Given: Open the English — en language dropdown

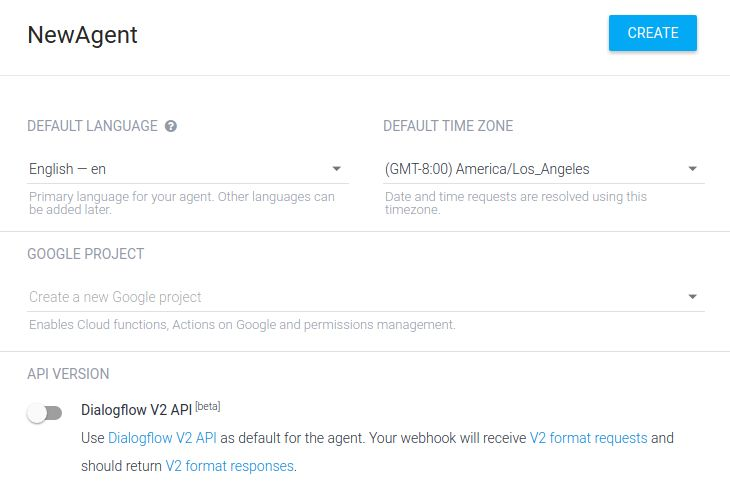Looking at the screenshot, I should click(x=188, y=169).
